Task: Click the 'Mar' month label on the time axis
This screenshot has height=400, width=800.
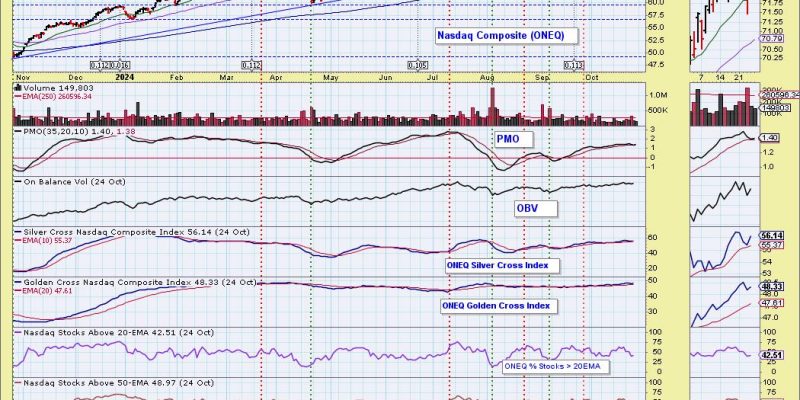Action: 227,78
